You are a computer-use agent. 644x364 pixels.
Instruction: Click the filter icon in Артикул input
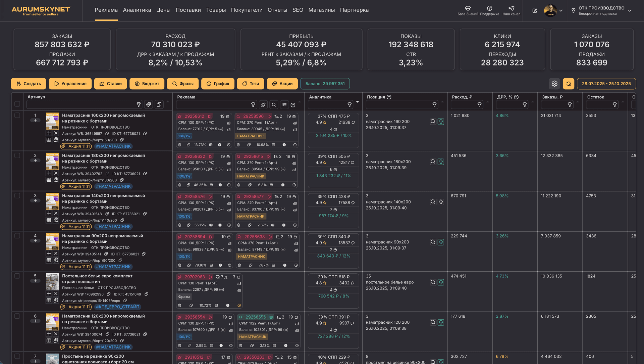[139, 105]
